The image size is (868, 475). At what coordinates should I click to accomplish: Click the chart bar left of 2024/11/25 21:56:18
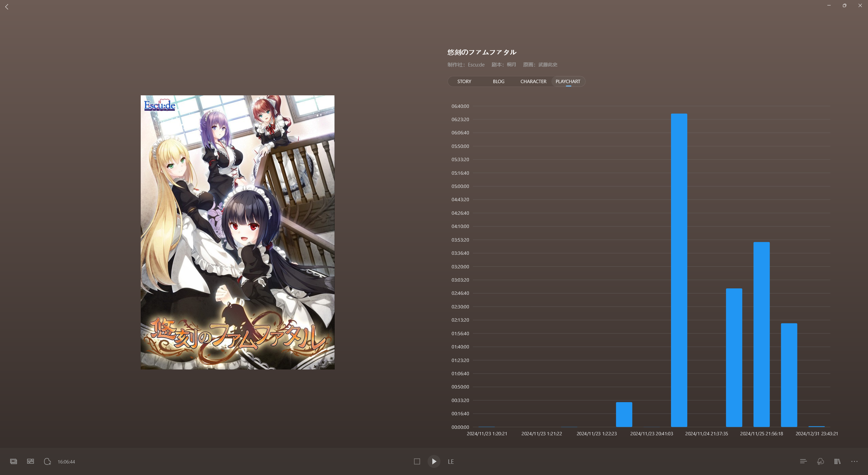point(734,358)
